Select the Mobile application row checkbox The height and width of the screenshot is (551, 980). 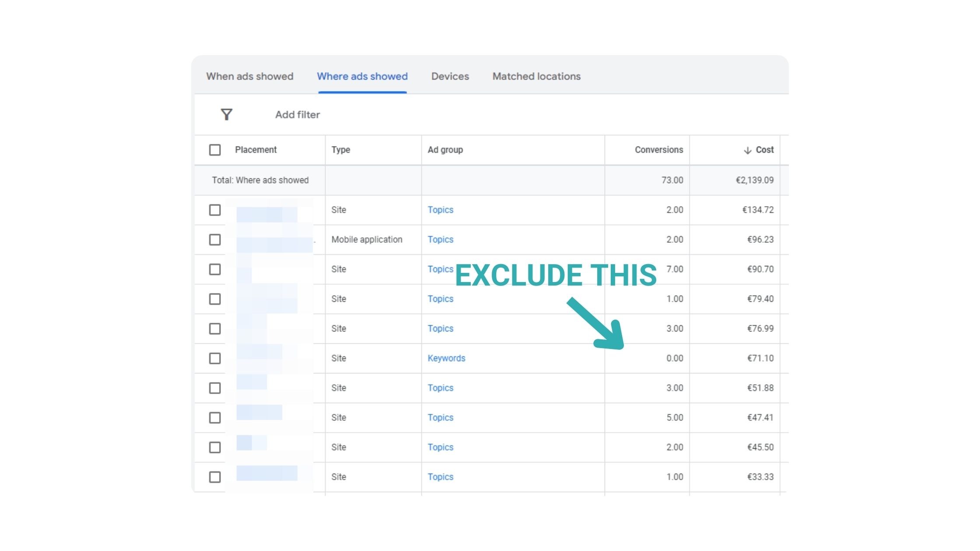coord(215,240)
